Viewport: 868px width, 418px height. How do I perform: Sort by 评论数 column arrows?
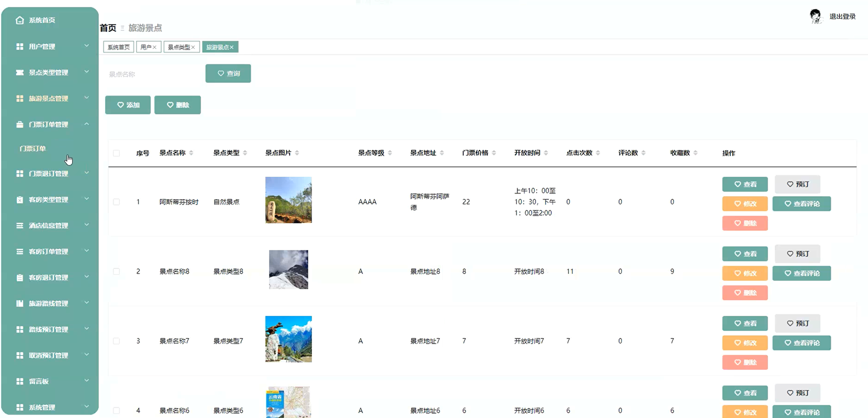click(644, 153)
